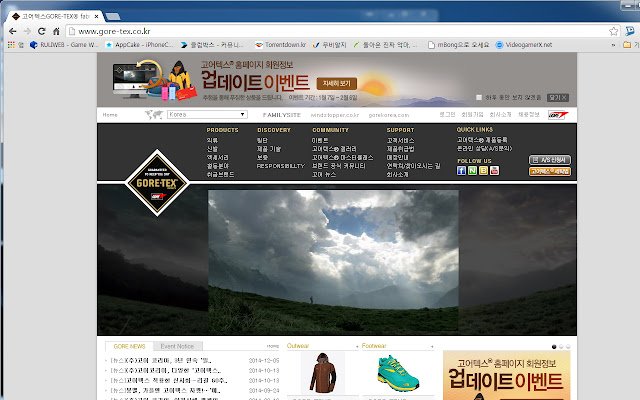Go back with the browser back arrow
This screenshot has height=400, width=640.
(x=13, y=31)
